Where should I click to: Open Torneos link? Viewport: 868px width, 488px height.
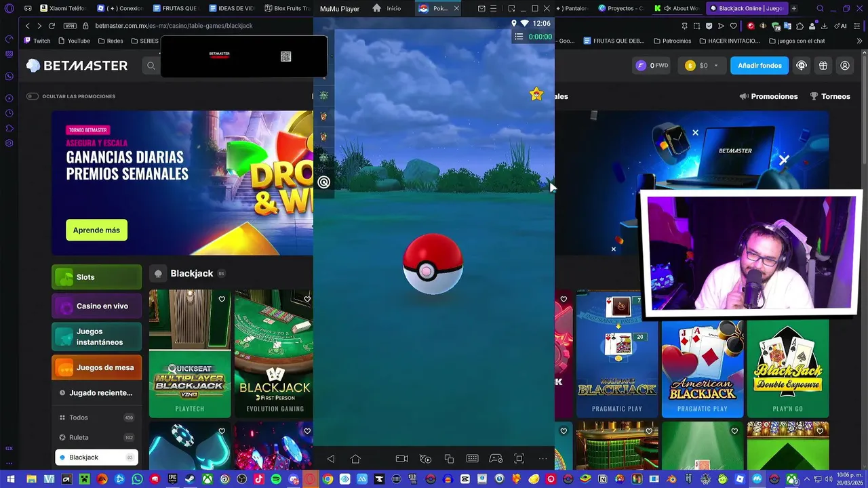point(830,96)
